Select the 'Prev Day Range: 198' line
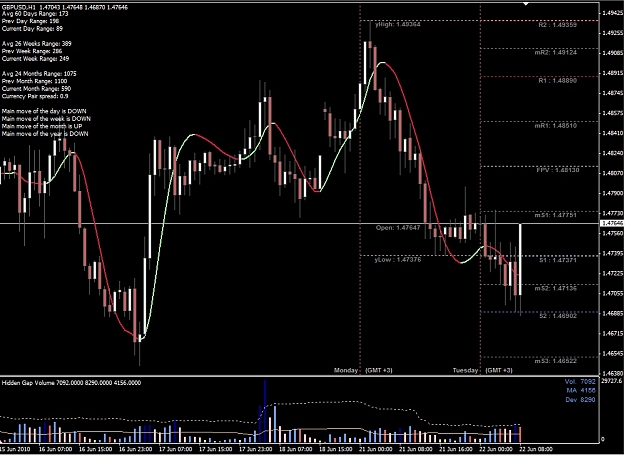Image resolution: width=625 pixels, height=455 pixels. [30, 21]
